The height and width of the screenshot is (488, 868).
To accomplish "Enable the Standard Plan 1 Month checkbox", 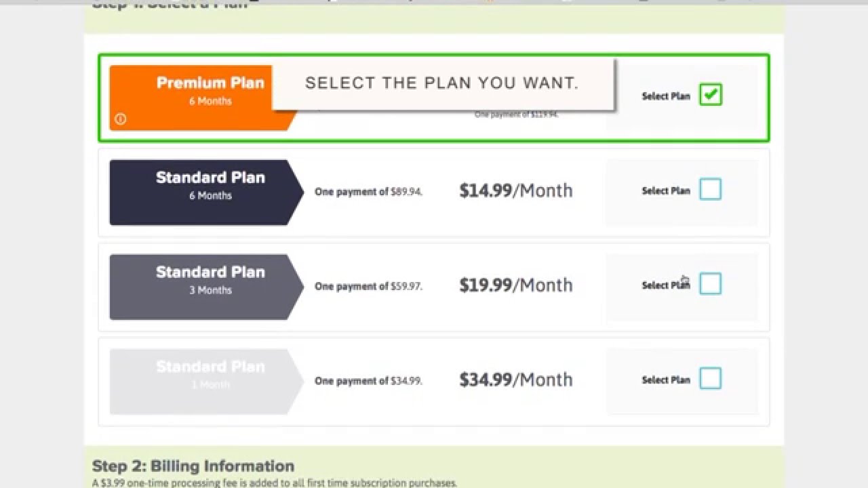I will tap(711, 379).
